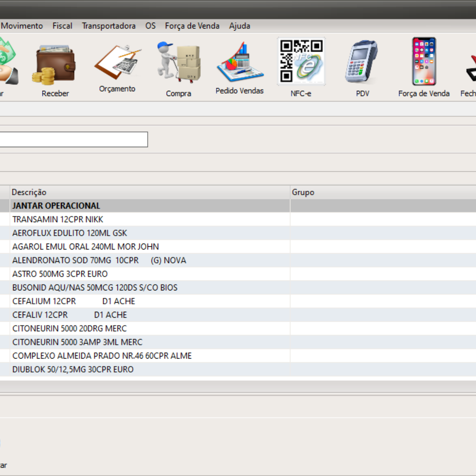Open the Fiscal menu
476x476 pixels.
pyautogui.click(x=62, y=26)
